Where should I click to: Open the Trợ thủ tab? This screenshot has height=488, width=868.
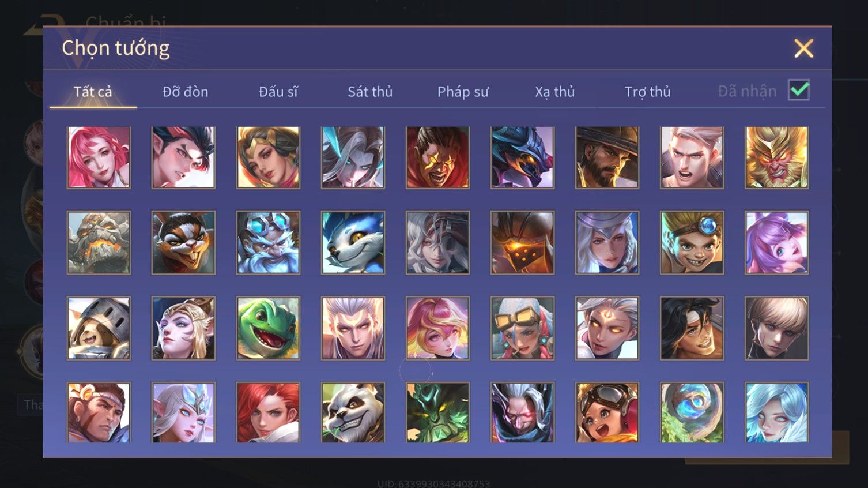[x=647, y=92]
